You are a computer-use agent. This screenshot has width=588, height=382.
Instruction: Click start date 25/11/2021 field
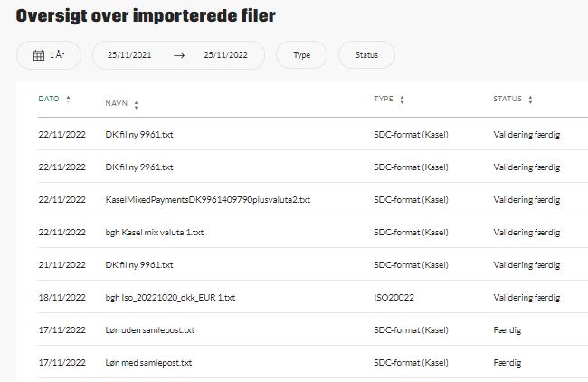(129, 55)
